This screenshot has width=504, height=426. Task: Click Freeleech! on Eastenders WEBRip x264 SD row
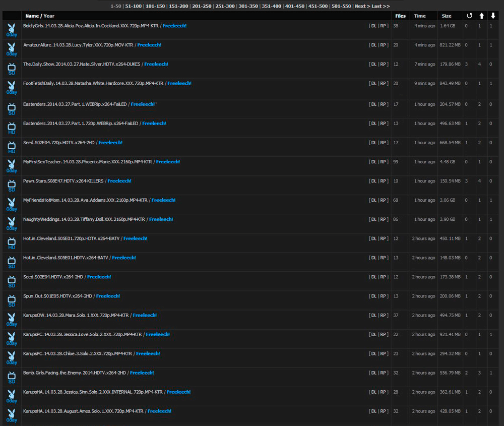(143, 104)
